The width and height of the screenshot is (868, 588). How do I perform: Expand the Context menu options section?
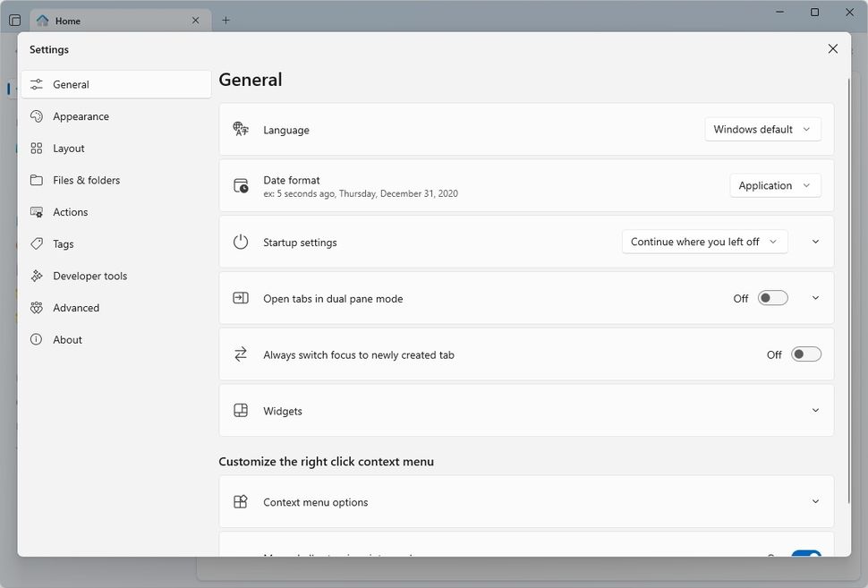(815, 502)
